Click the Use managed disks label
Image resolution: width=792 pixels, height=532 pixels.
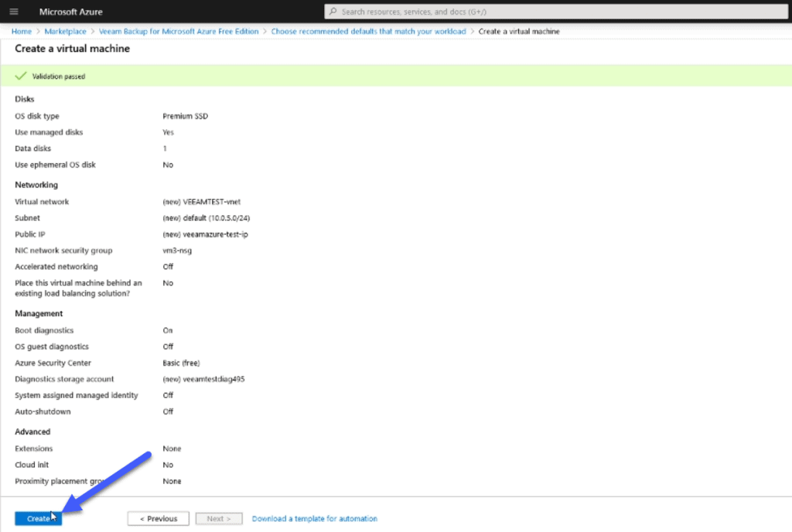49,132
